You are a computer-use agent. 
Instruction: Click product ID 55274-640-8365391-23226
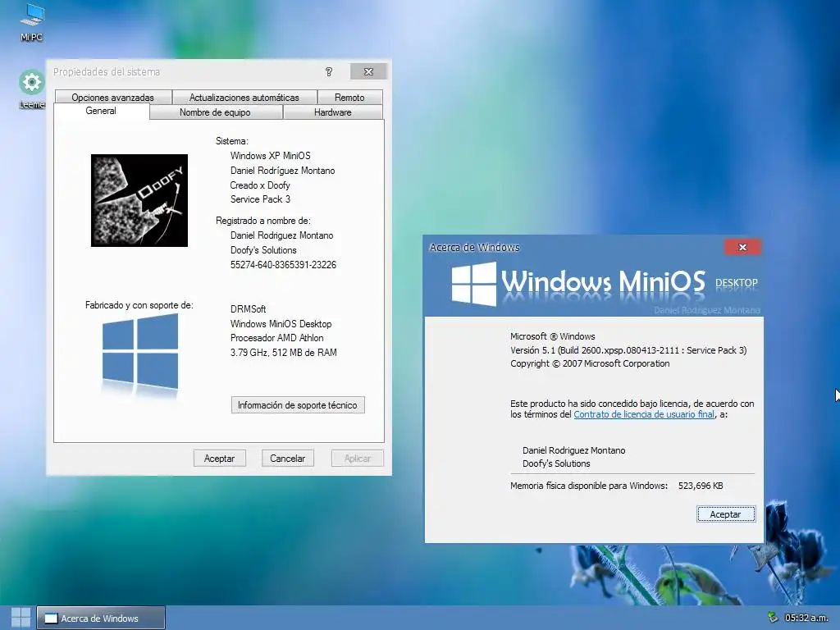pos(283,265)
